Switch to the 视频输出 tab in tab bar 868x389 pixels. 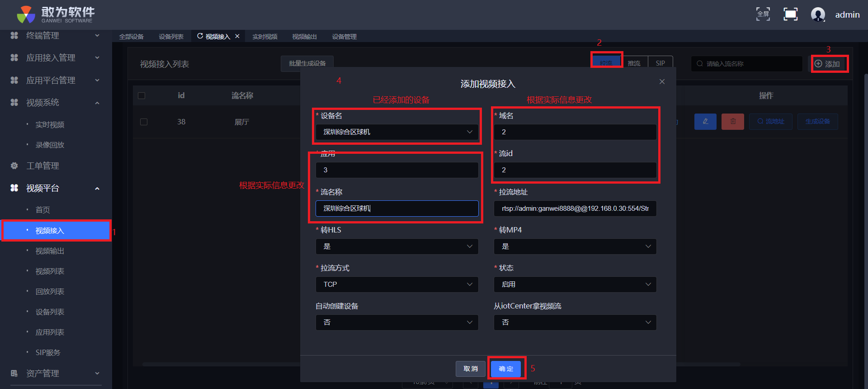(305, 37)
